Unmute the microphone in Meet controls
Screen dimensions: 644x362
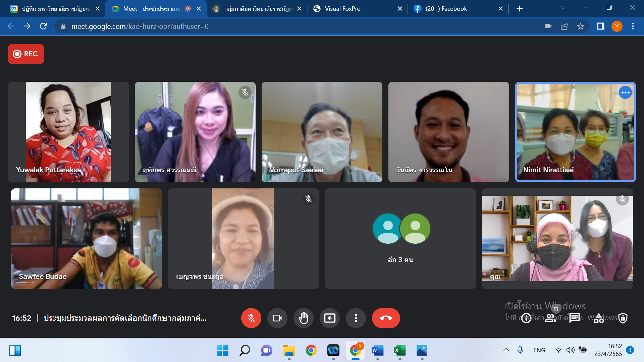tap(251, 318)
